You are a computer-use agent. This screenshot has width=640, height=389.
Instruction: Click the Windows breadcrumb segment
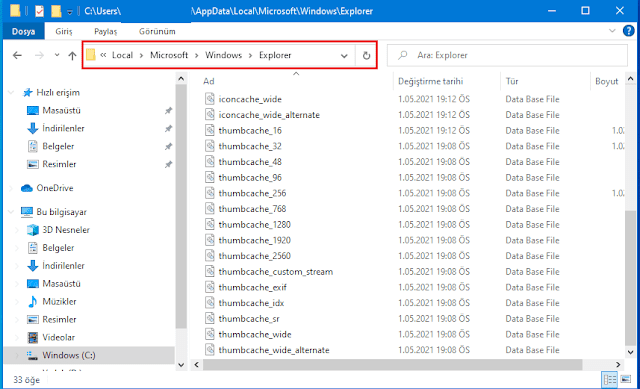(223, 55)
